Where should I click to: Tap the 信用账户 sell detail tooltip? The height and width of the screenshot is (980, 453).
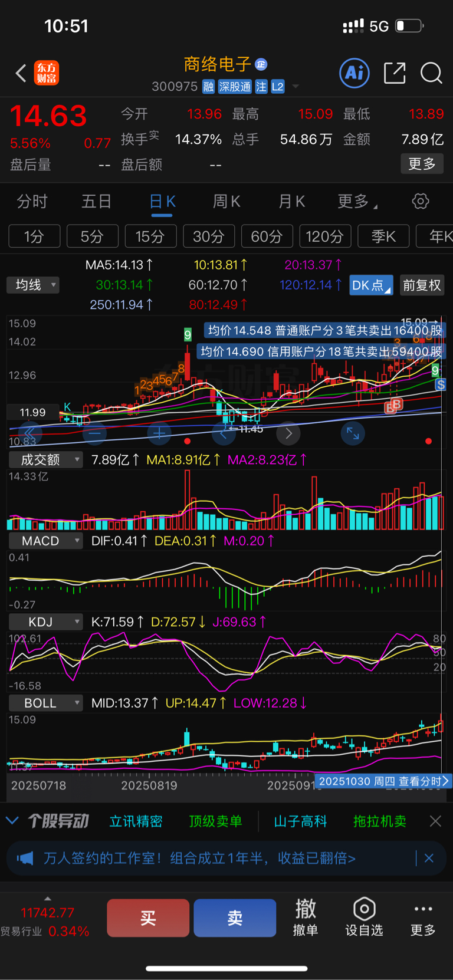click(321, 351)
